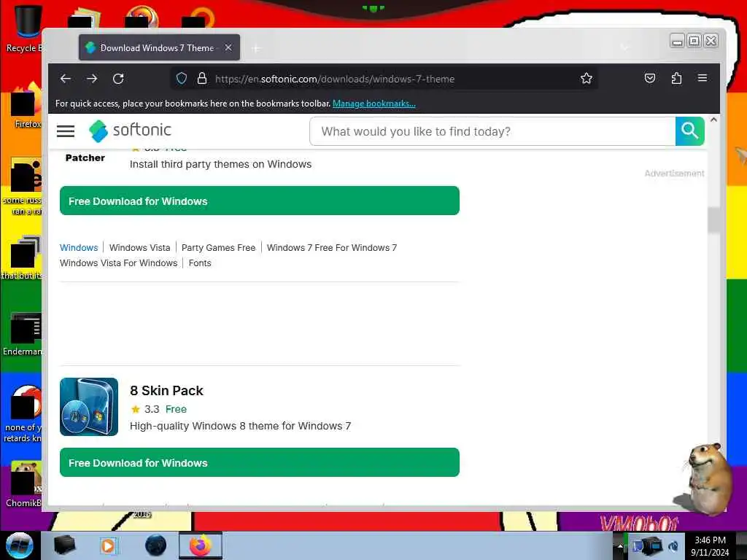Click 'Install third party themes on Windows' text
Image resolution: width=747 pixels, height=560 pixels.
click(220, 164)
